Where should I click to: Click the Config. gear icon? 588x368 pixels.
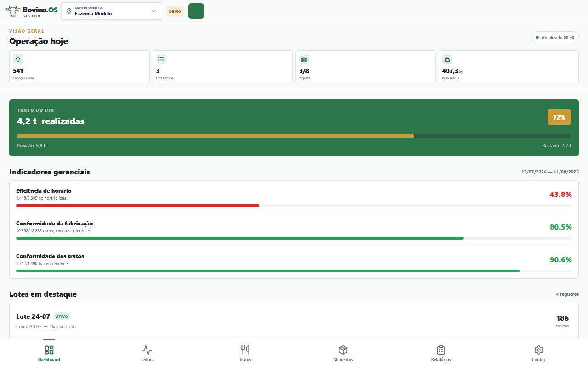[539, 350]
